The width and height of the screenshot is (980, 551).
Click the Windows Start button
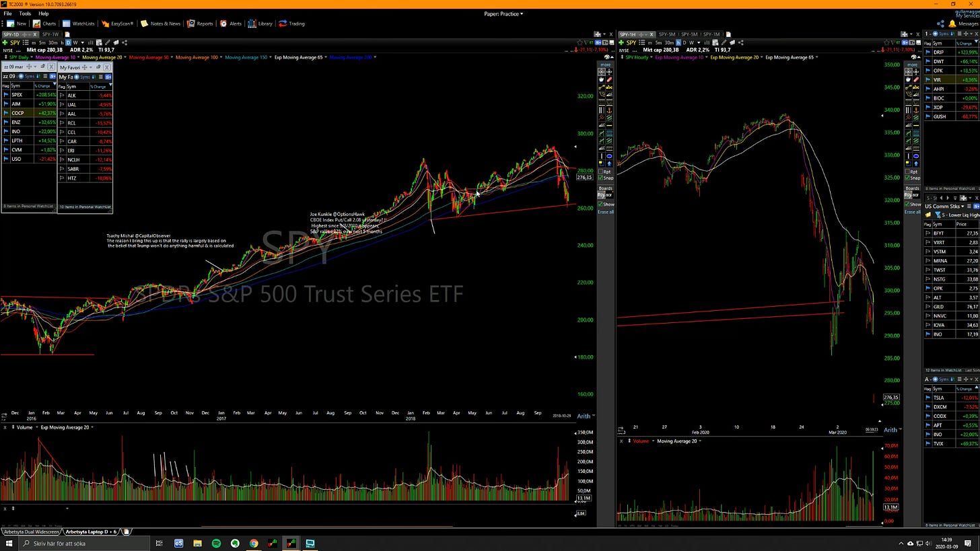[x=8, y=543]
